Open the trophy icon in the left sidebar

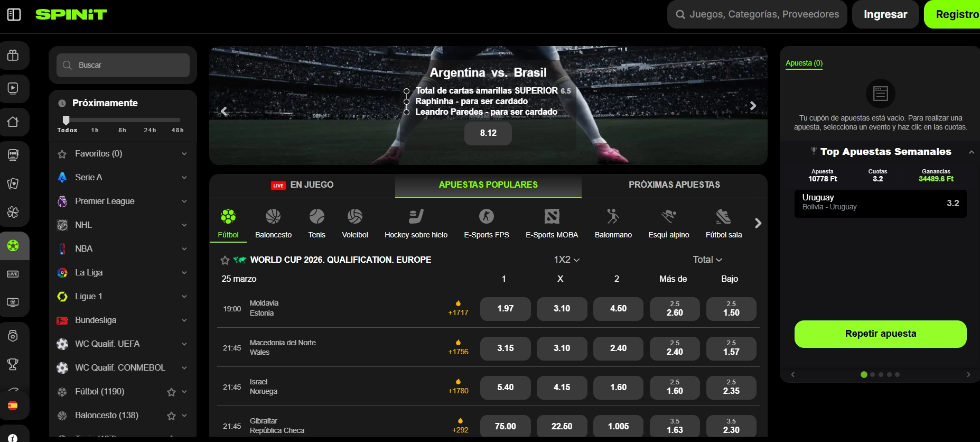point(13,364)
